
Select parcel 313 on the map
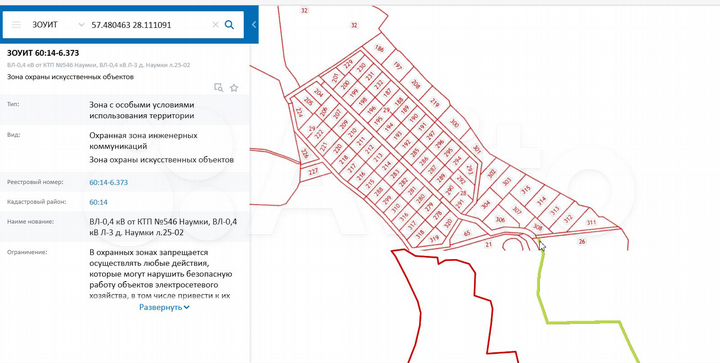[555, 210]
